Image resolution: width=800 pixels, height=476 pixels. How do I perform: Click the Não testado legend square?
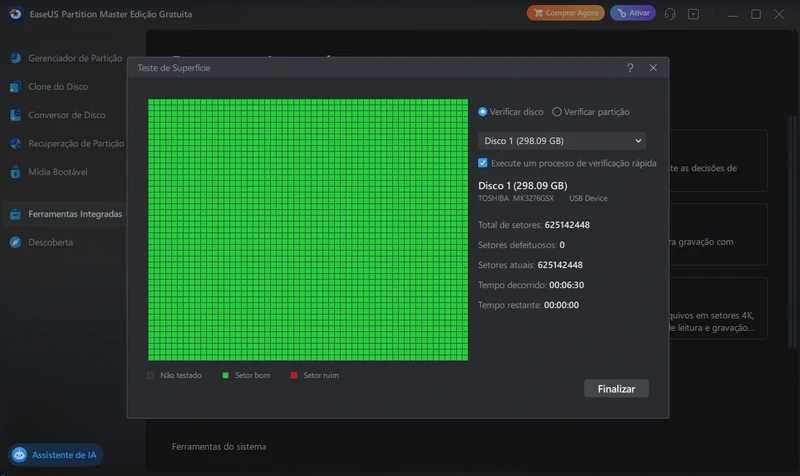[150, 375]
